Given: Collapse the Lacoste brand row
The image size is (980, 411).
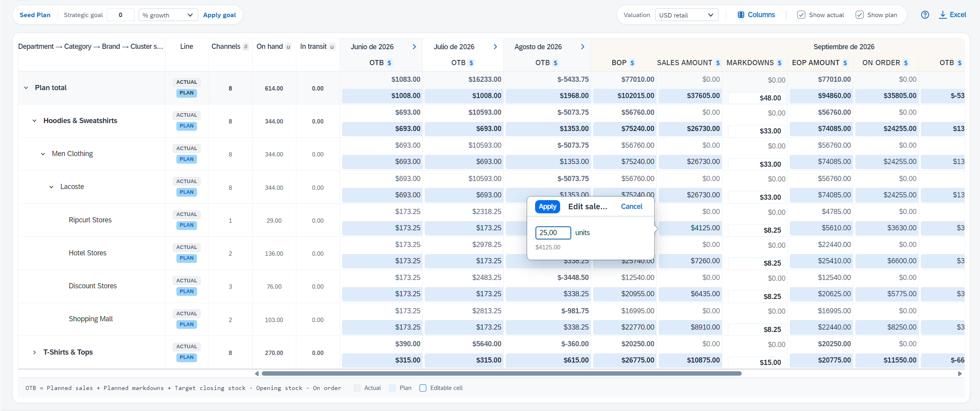Looking at the screenshot, I should [x=51, y=187].
